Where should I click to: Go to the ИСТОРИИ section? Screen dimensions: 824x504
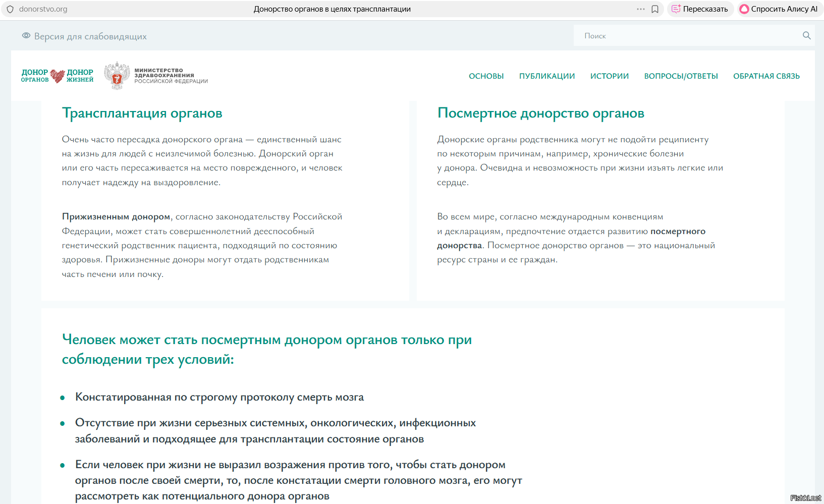[x=609, y=76]
